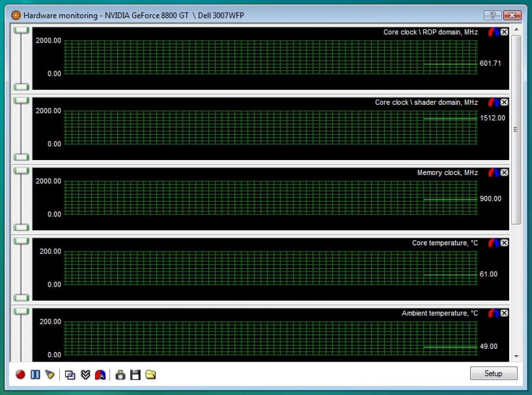The width and height of the screenshot is (532, 395).
Task: Click the window title bar gear icon
Action: click(x=16, y=15)
